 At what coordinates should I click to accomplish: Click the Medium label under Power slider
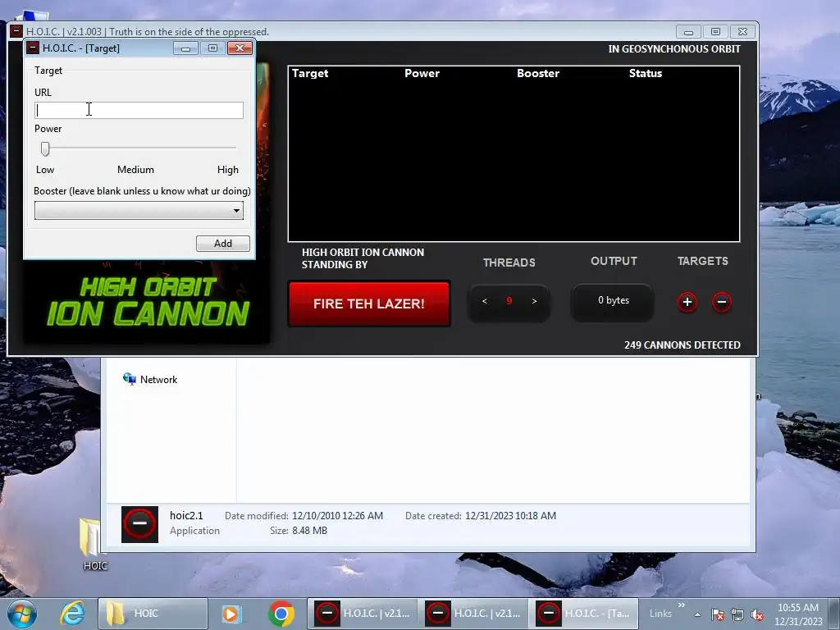click(x=135, y=170)
